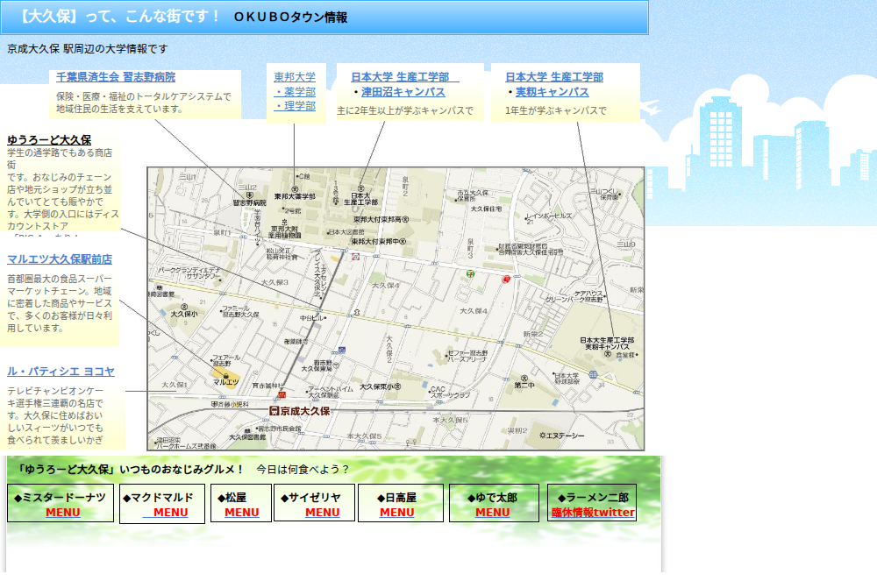Screen dimensions: 877x588
Task: Click the 京成大久保 駅周辺の大学情報です text
Action: click(87, 49)
